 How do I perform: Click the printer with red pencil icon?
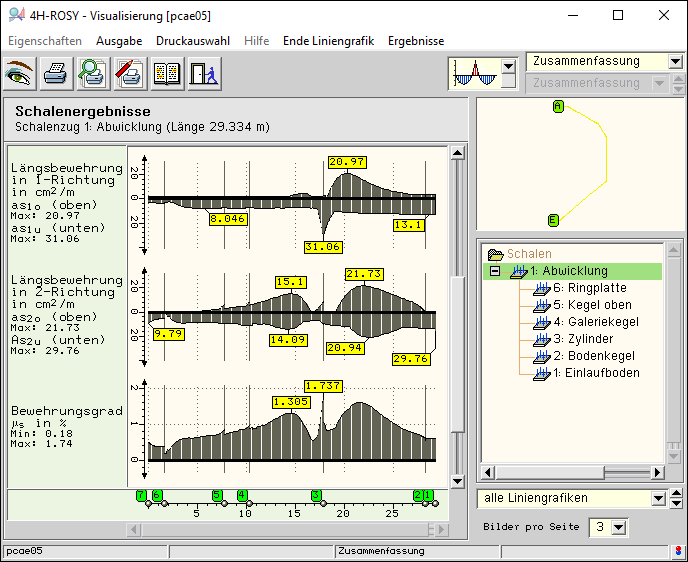click(129, 73)
